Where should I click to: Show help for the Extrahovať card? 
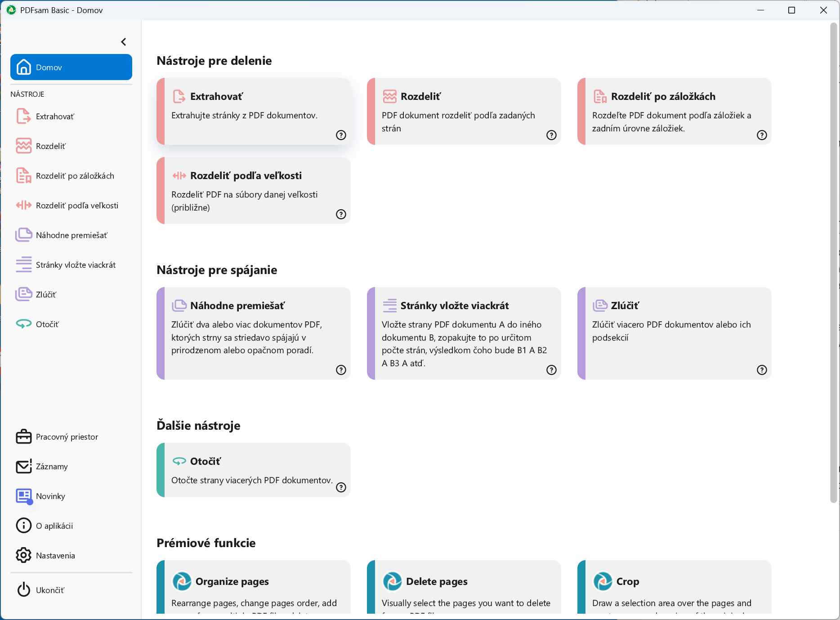coord(341,135)
